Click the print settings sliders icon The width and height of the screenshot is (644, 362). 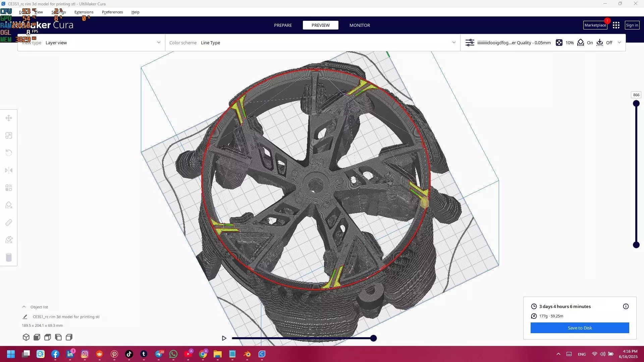[470, 43]
